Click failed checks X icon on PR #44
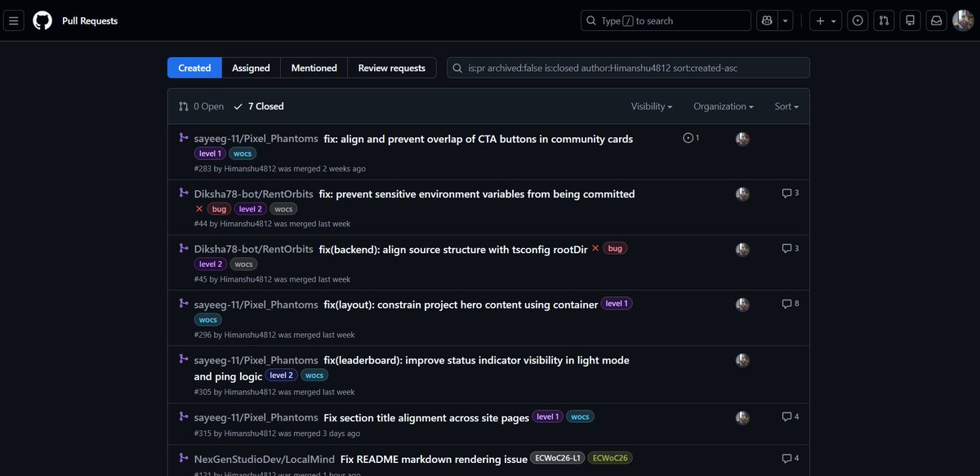 199,209
